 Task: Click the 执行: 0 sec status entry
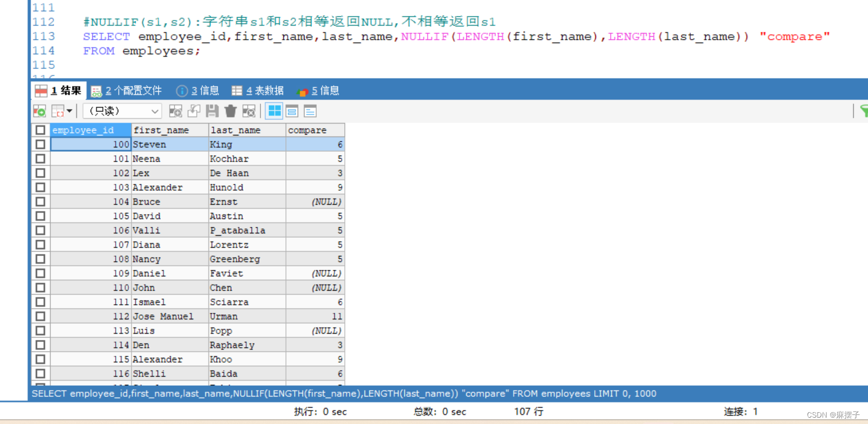[320, 412]
